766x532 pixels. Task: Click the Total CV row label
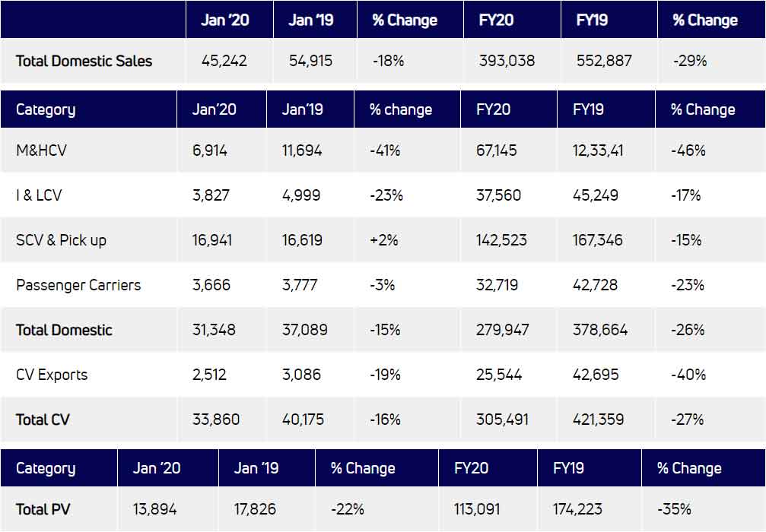coord(43,420)
